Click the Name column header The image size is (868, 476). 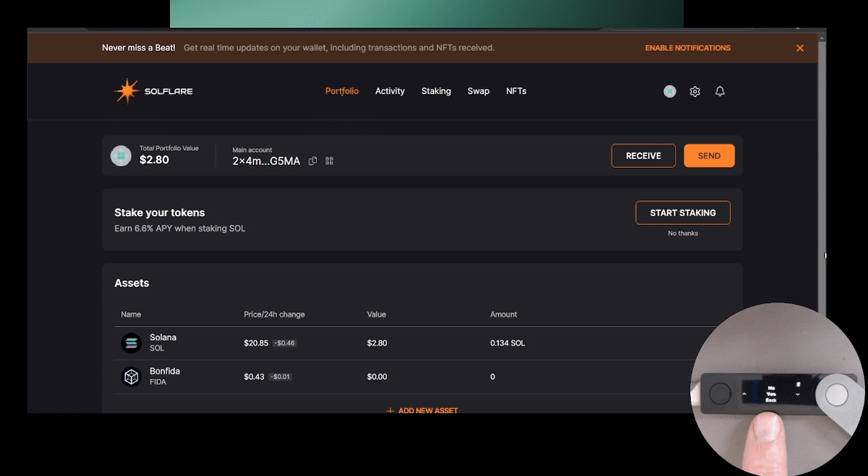pyautogui.click(x=131, y=315)
